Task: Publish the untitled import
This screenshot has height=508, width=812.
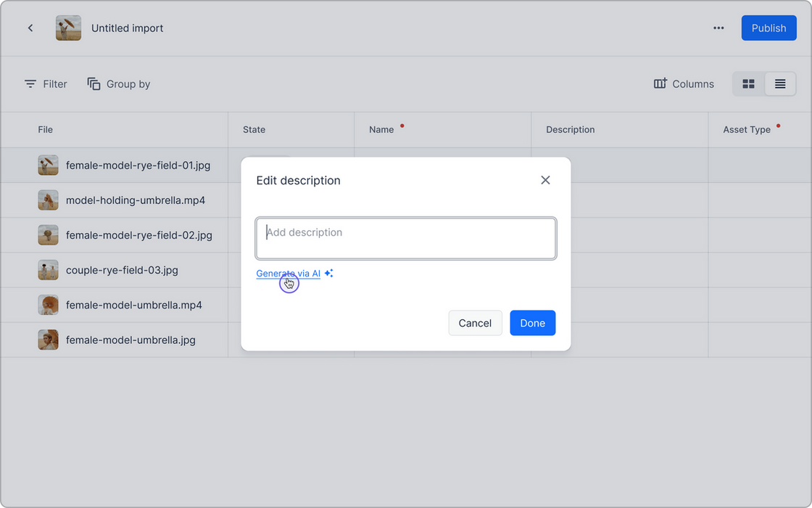Action: coord(768,28)
